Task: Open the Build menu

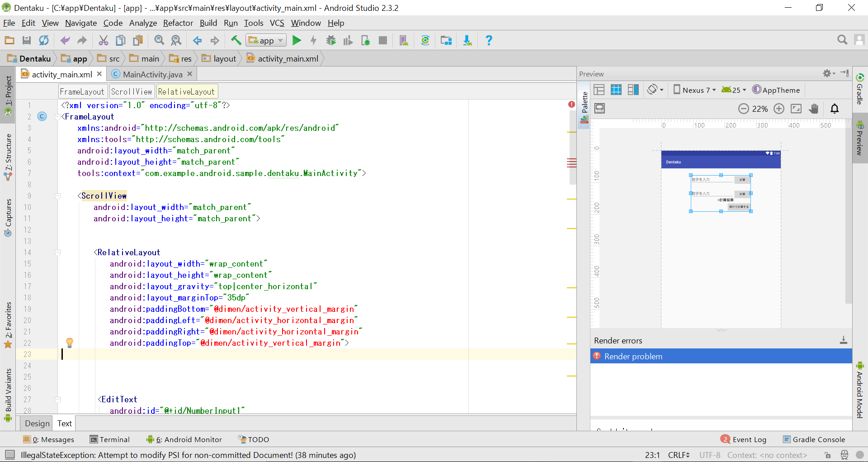Action: tap(208, 23)
